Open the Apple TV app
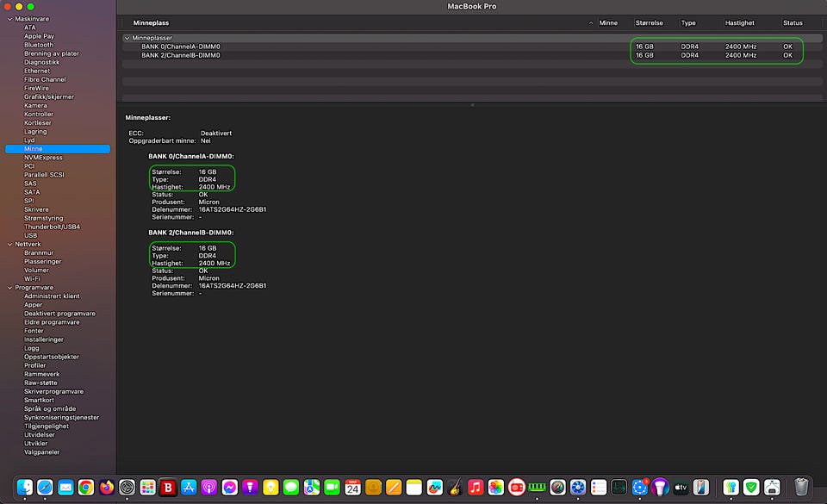 pyautogui.click(x=681, y=488)
